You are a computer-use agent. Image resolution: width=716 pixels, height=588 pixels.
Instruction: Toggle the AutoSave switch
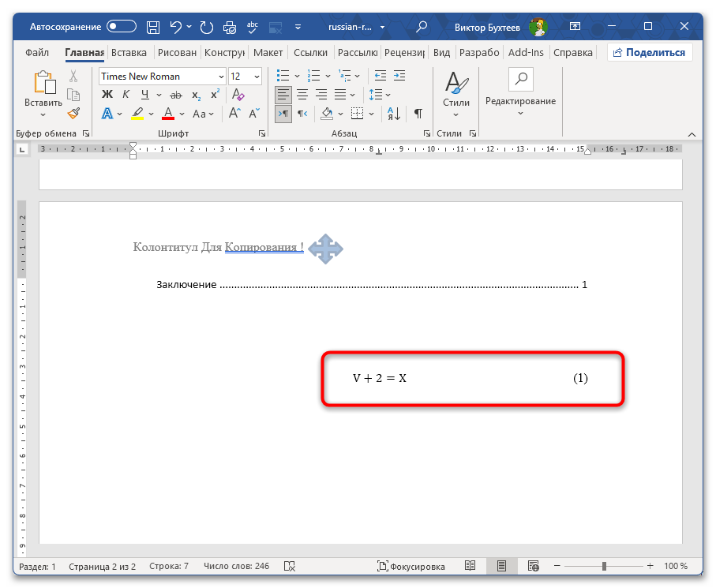pos(122,27)
